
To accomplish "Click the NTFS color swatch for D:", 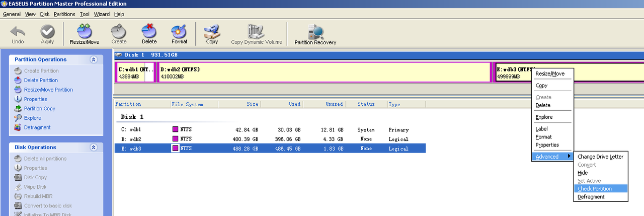I will (x=176, y=139).
